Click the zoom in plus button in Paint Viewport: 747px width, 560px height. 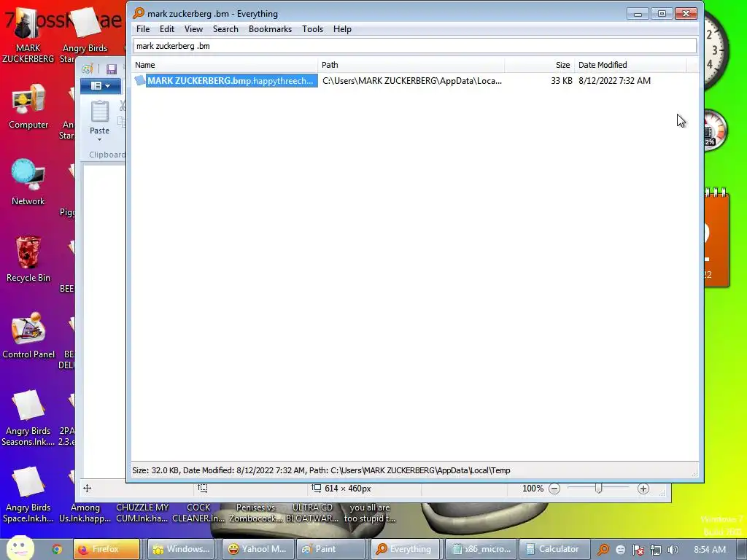pos(643,489)
